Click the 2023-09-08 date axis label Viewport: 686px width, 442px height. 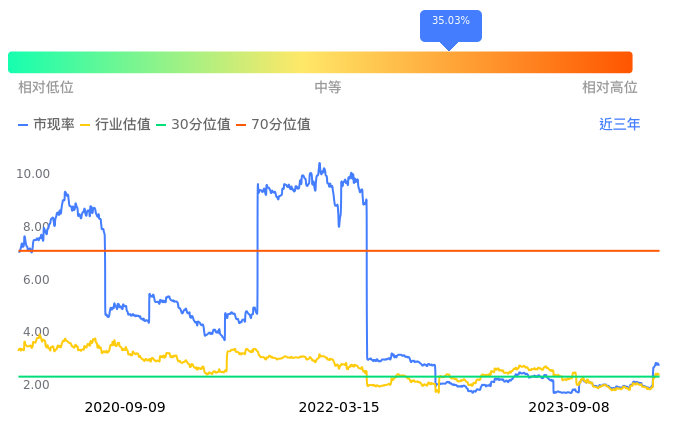click(x=569, y=408)
